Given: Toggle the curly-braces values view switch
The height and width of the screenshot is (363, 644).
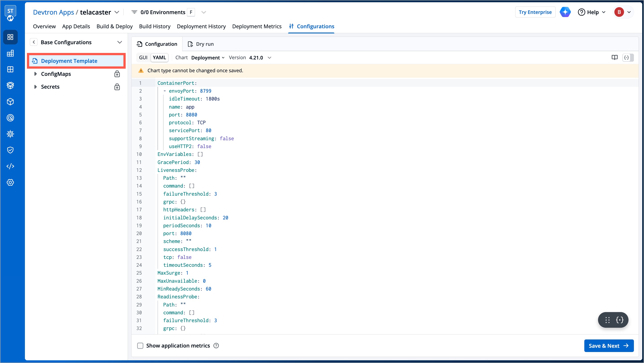Looking at the screenshot, I should coord(627,57).
